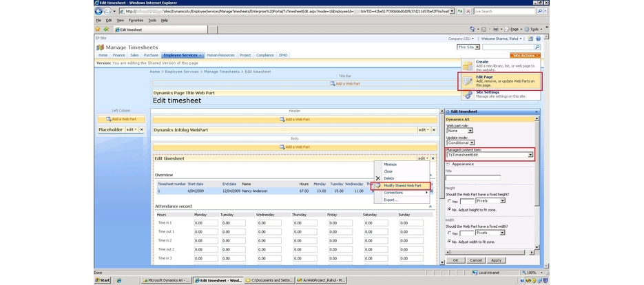Click the Site Settings gear icon
Screen dimensions: 644x285
pyautogui.click(x=468, y=94)
